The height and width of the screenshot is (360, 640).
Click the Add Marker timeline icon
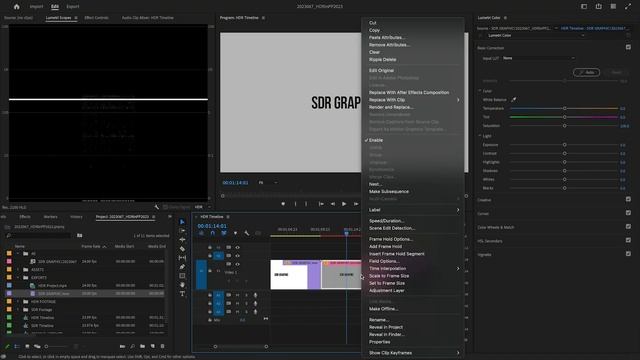tap(235, 233)
